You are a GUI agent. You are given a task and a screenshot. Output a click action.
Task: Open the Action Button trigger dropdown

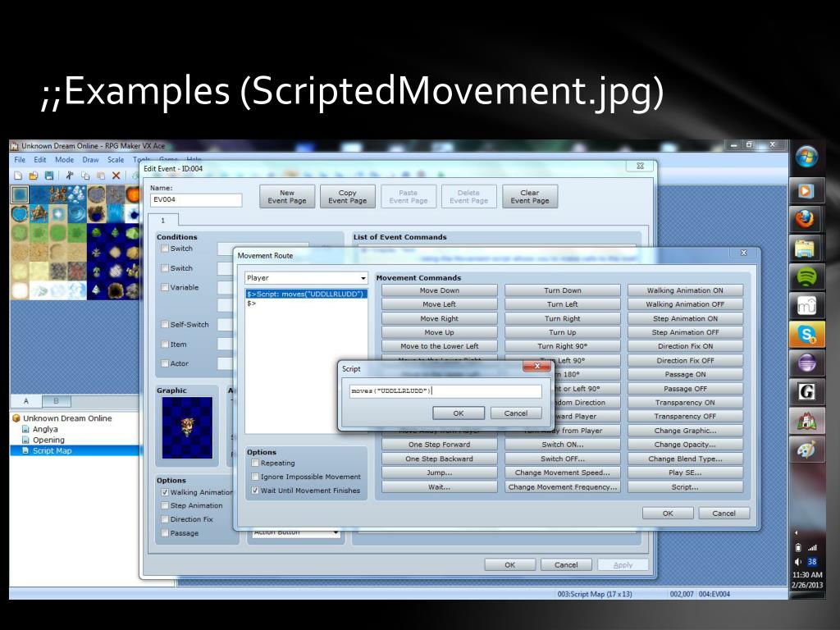tap(296, 532)
